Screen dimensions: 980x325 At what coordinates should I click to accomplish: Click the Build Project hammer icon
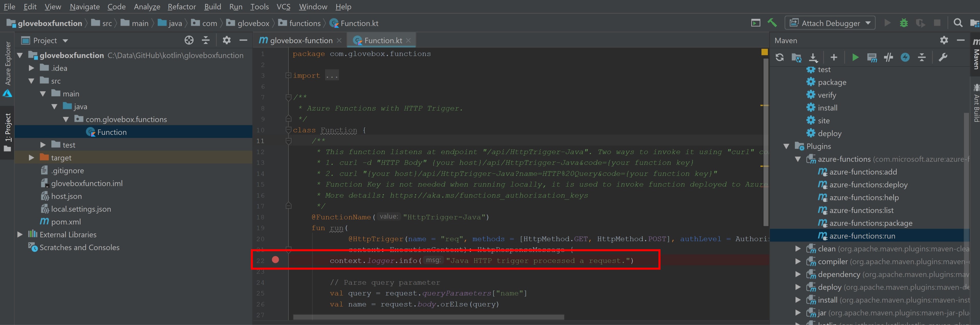point(772,23)
